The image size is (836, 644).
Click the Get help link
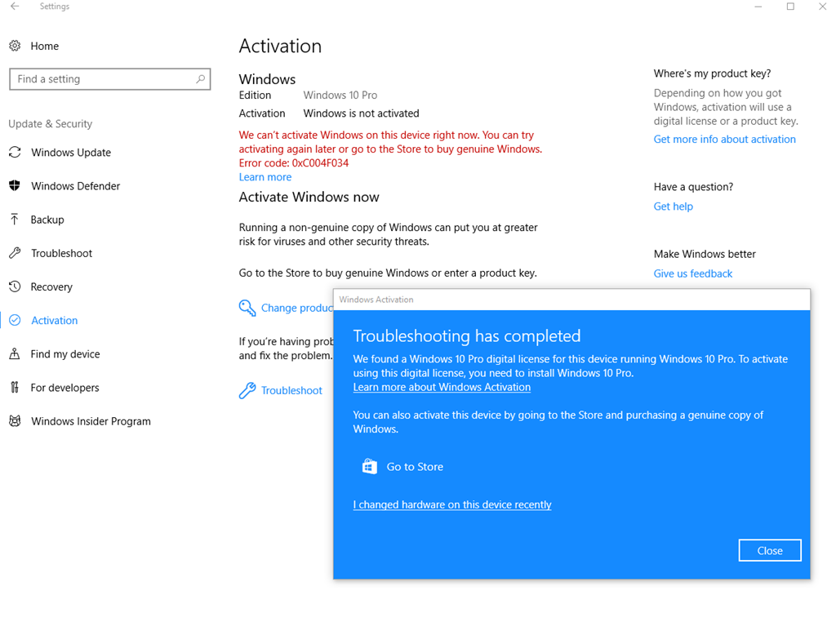click(x=674, y=207)
